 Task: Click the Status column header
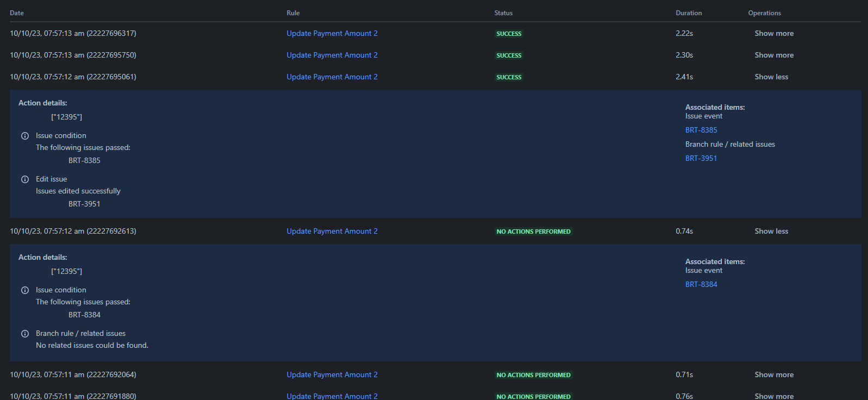(503, 13)
